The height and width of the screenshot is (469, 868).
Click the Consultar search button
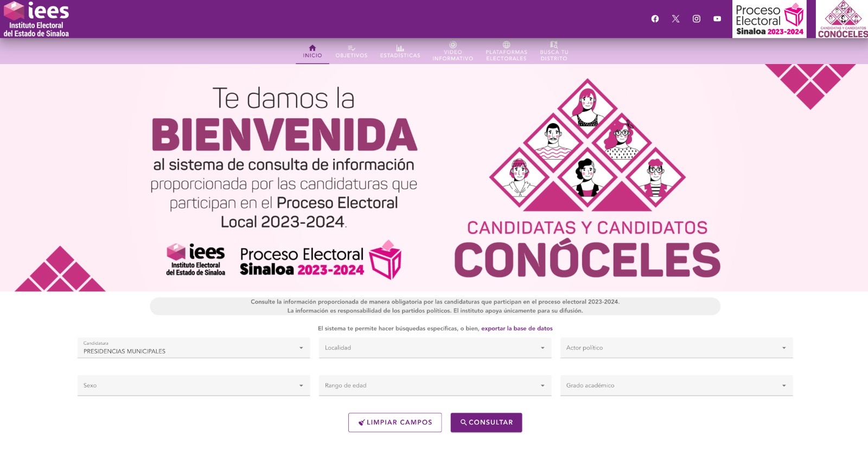[486, 422]
